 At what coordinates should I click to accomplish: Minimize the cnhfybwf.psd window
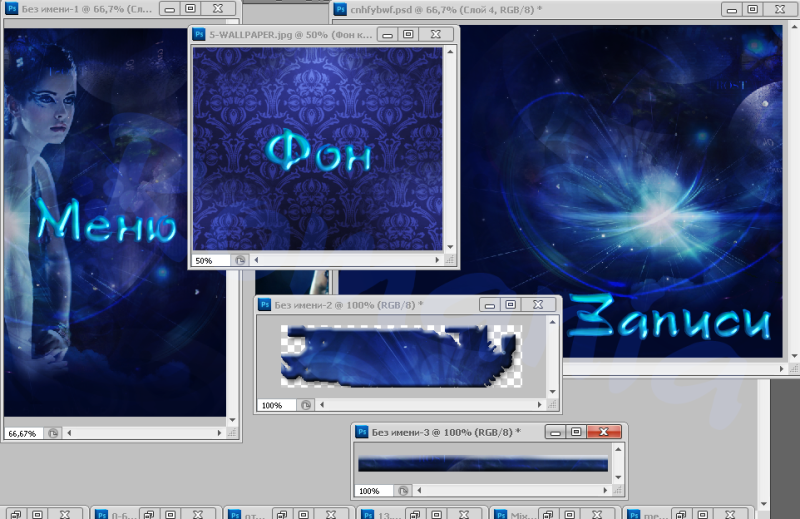(x=732, y=9)
